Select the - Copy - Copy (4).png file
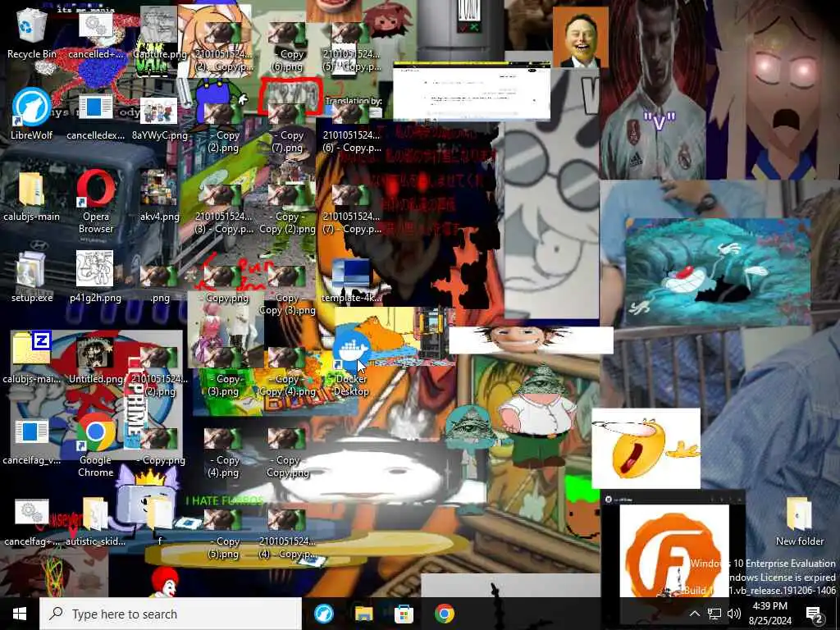This screenshot has height=630, width=840. 286,372
